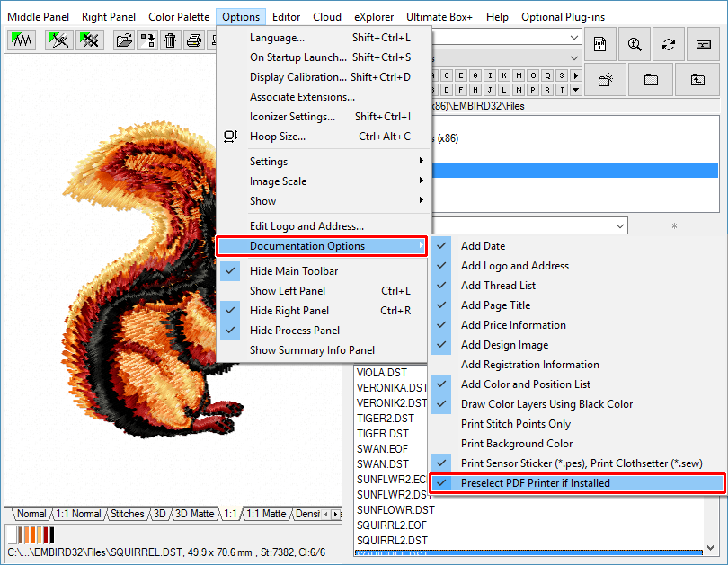Screen dimensions: 728x565
Task: Click the printer icon in toolbar
Action: pos(193,40)
